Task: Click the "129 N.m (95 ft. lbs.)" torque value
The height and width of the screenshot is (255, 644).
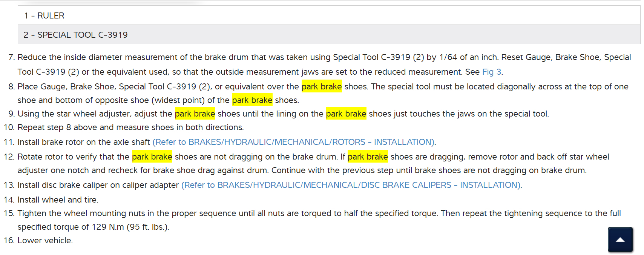Action: coord(130,227)
